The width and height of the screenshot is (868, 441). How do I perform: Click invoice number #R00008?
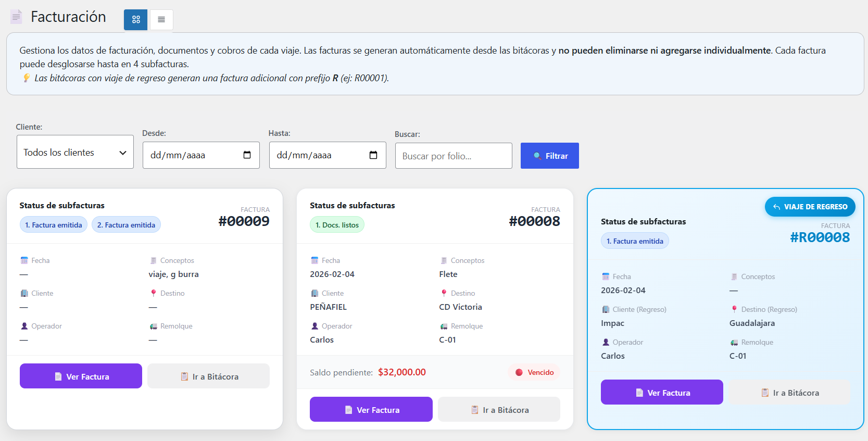[x=820, y=237]
